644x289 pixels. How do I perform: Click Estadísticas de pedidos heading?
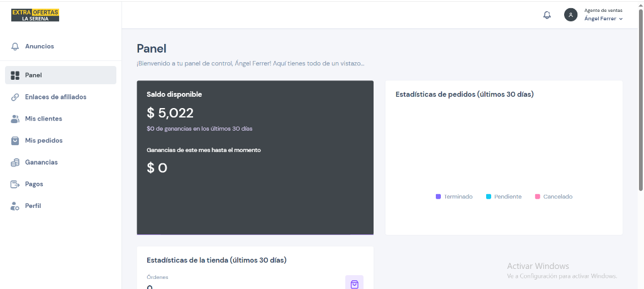465,94
